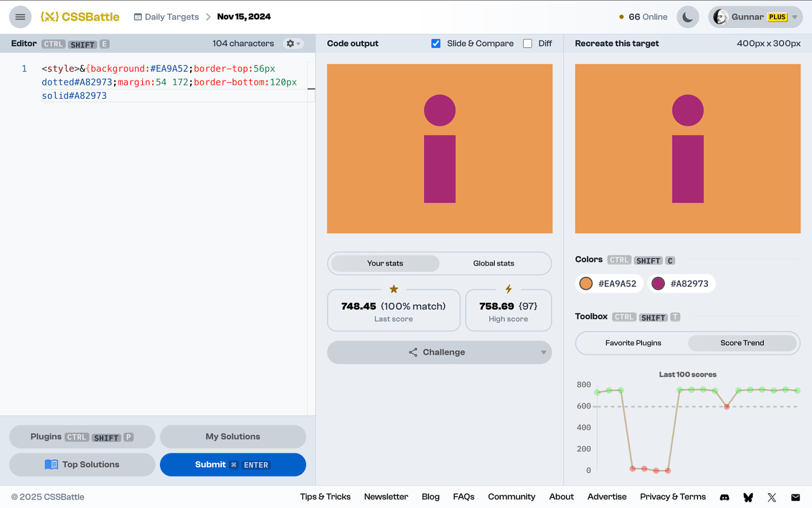Open My Solutions

[233, 437]
